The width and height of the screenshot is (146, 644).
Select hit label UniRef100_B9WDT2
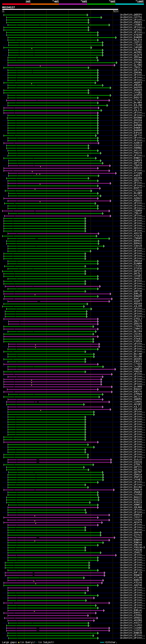(131, 158)
